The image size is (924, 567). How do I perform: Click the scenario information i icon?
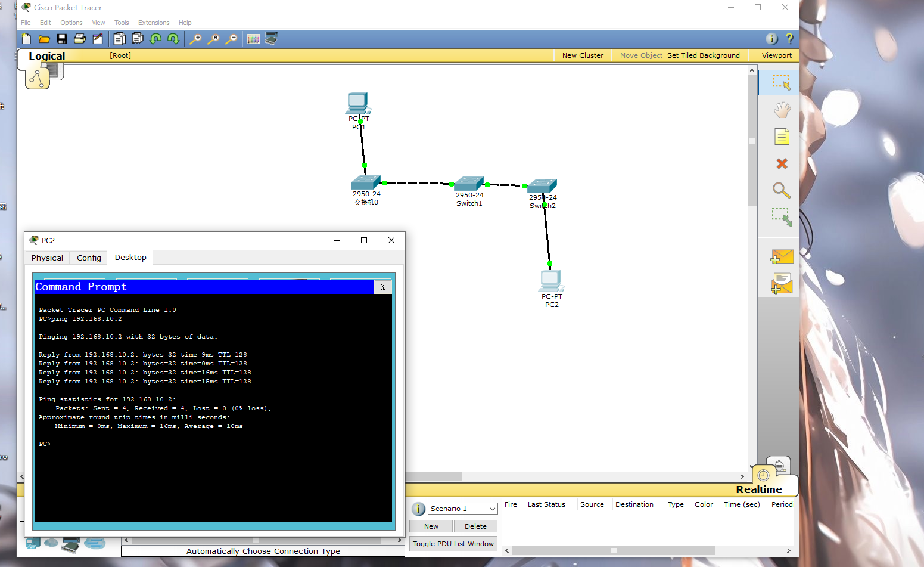418,509
